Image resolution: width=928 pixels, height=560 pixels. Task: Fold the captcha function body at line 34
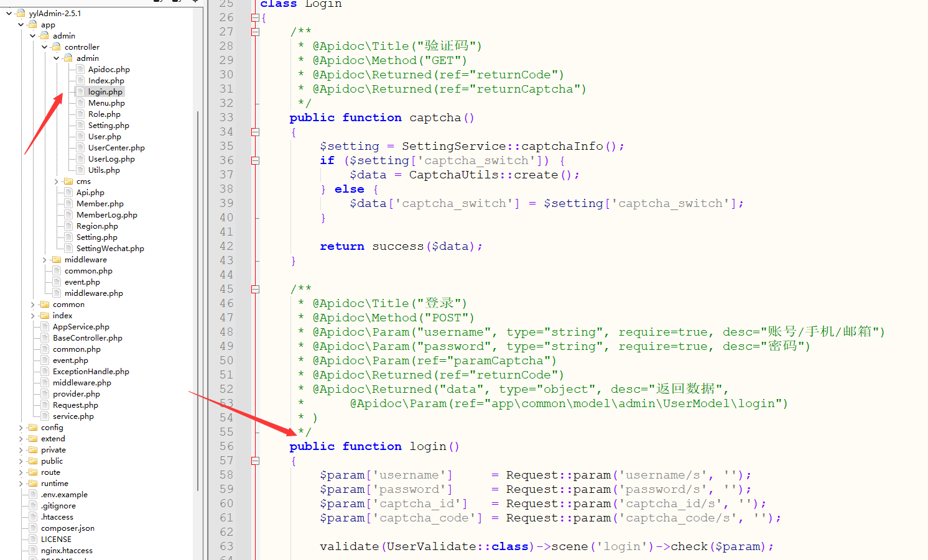(x=255, y=132)
